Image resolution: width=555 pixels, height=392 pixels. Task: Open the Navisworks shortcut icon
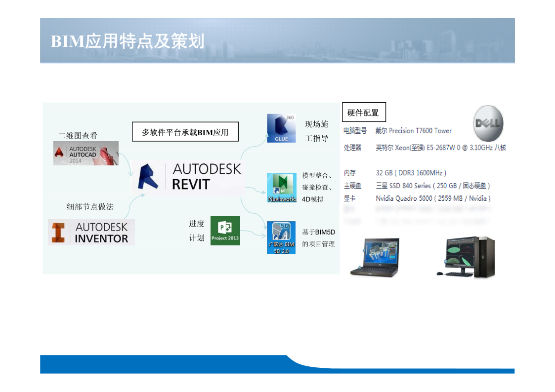282,188
